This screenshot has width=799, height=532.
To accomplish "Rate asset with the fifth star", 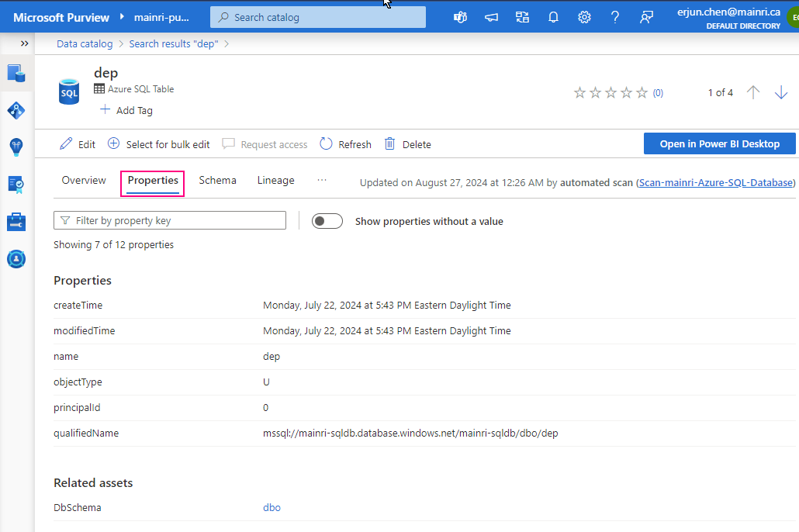I will tap(642, 93).
